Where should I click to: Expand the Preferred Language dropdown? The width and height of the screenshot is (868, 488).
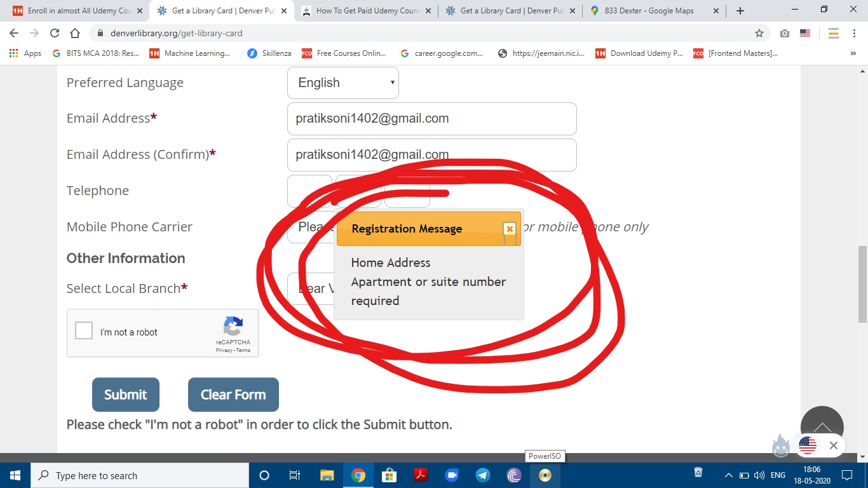(343, 83)
